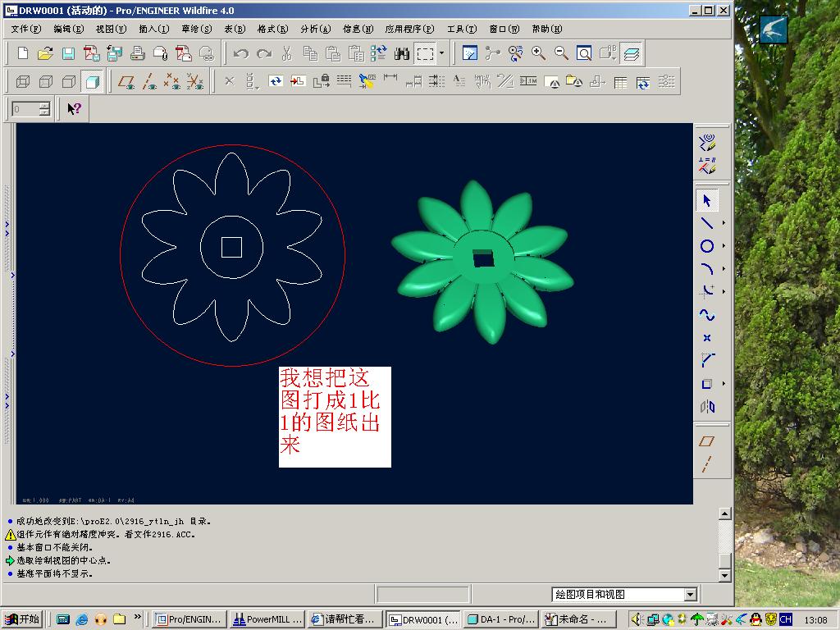Viewport: 840px width, 630px height.
Task: Switch to 请帮忙看 browser taskbar button
Action: [345, 619]
